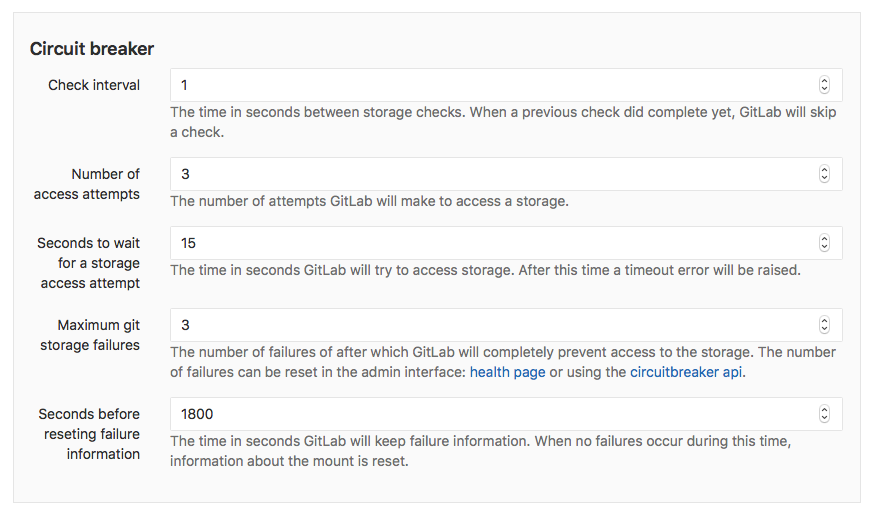Raise Maximum git storage failures by one

(x=824, y=321)
